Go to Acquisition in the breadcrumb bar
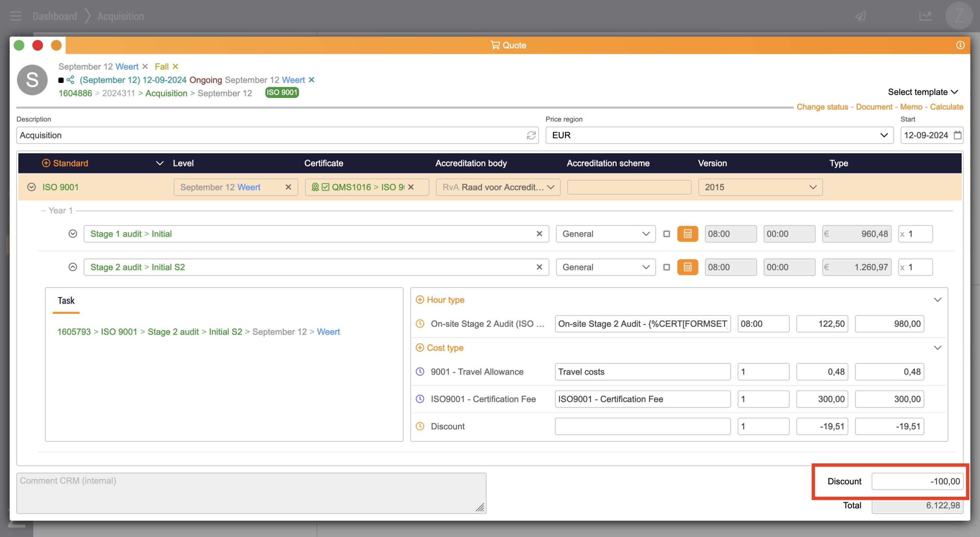Viewport: 980px width, 537px height. (x=121, y=16)
